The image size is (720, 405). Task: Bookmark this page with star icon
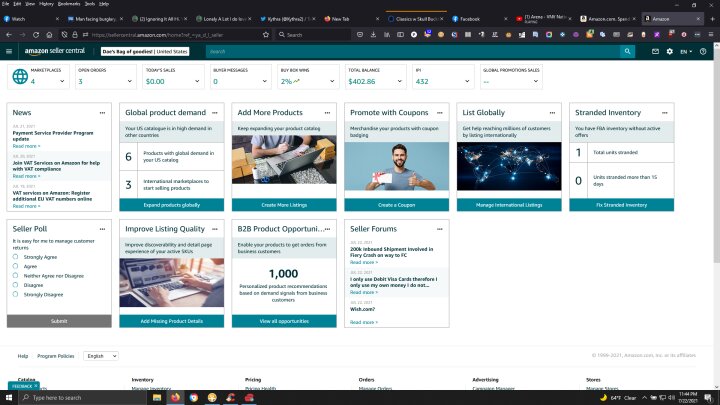pyautogui.click(x=265, y=34)
